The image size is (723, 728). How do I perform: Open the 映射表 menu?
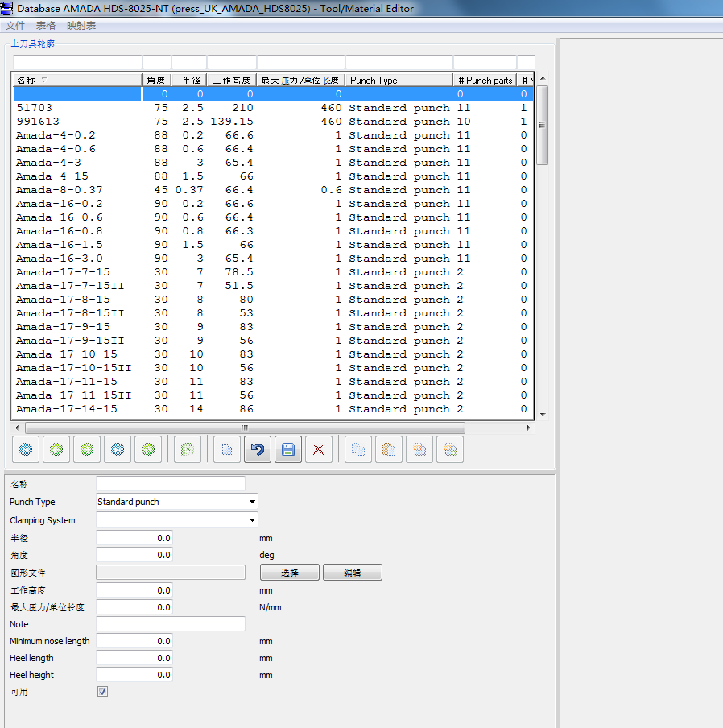click(81, 26)
